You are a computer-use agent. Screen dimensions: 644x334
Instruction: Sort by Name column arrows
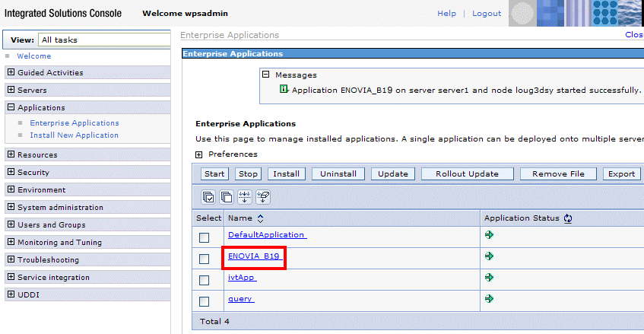coord(260,218)
